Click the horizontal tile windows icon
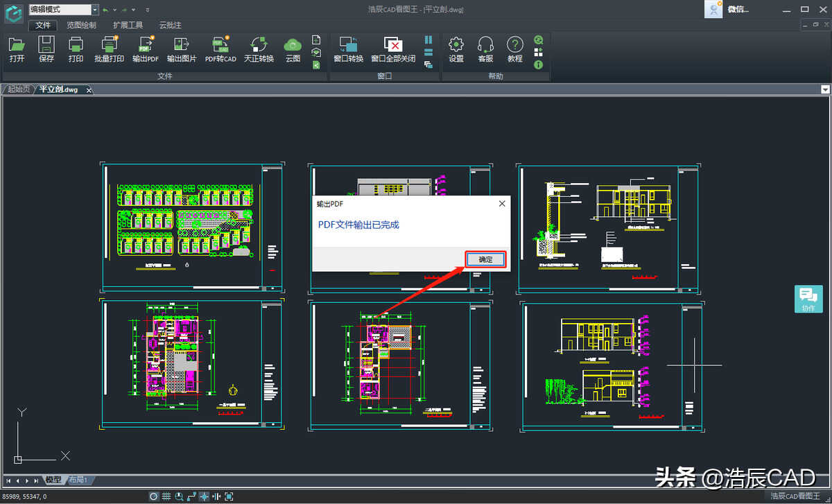Screen dimensions: 832x504 click(x=428, y=52)
